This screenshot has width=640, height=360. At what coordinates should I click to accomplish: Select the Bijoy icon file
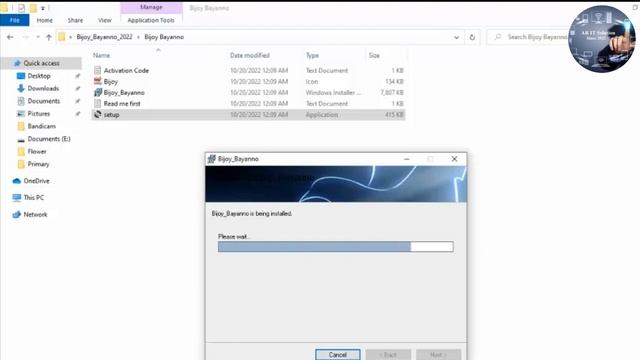tap(98, 81)
